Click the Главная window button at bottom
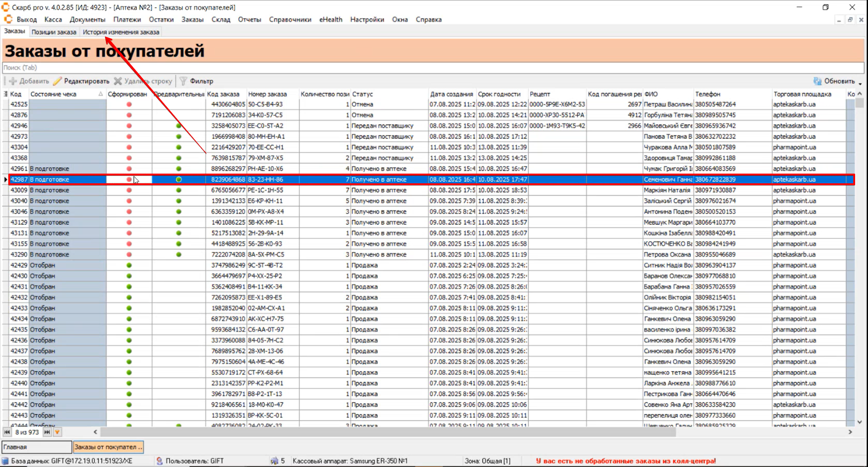868x467 pixels. [37, 447]
